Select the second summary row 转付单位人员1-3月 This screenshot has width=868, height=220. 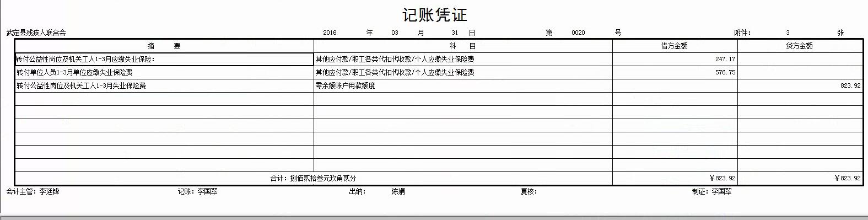[x=164, y=72]
